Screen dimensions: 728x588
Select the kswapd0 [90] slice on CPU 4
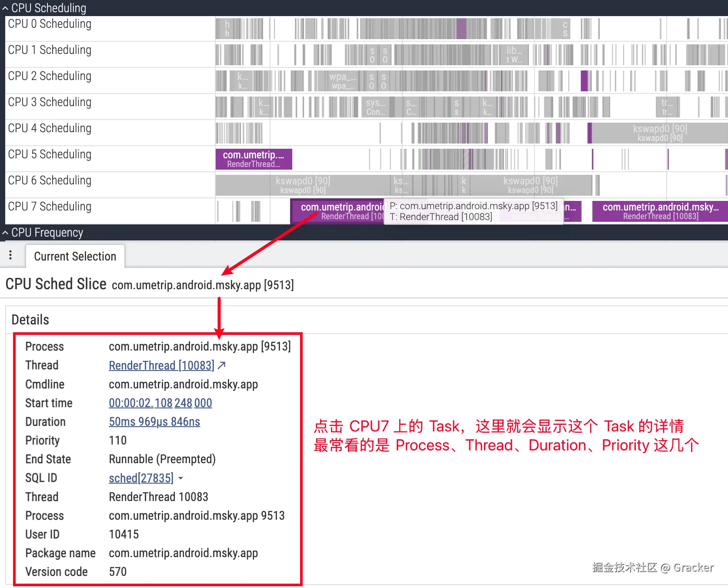[x=660, y=133]
